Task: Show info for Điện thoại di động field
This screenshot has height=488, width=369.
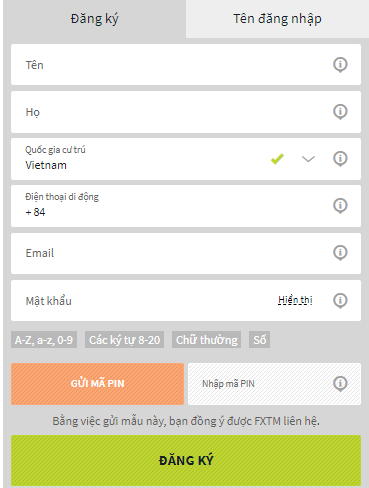Action: point(340,205)
